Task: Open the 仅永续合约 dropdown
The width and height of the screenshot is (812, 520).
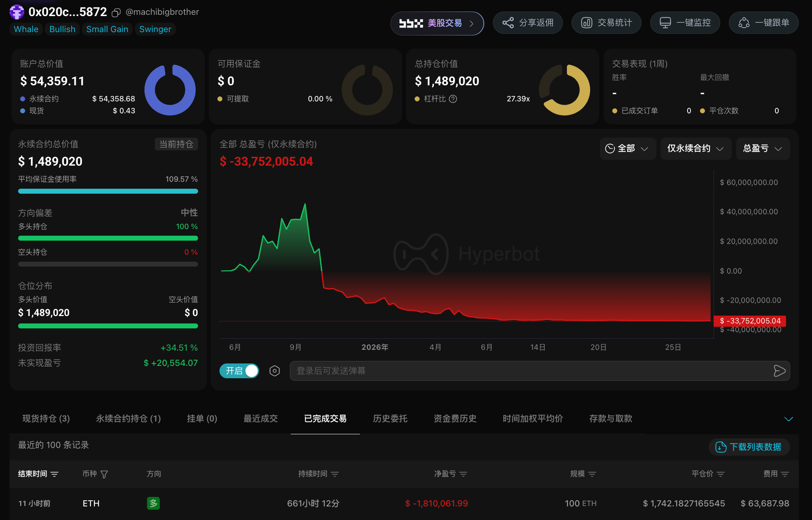Action: coord(696,149)
